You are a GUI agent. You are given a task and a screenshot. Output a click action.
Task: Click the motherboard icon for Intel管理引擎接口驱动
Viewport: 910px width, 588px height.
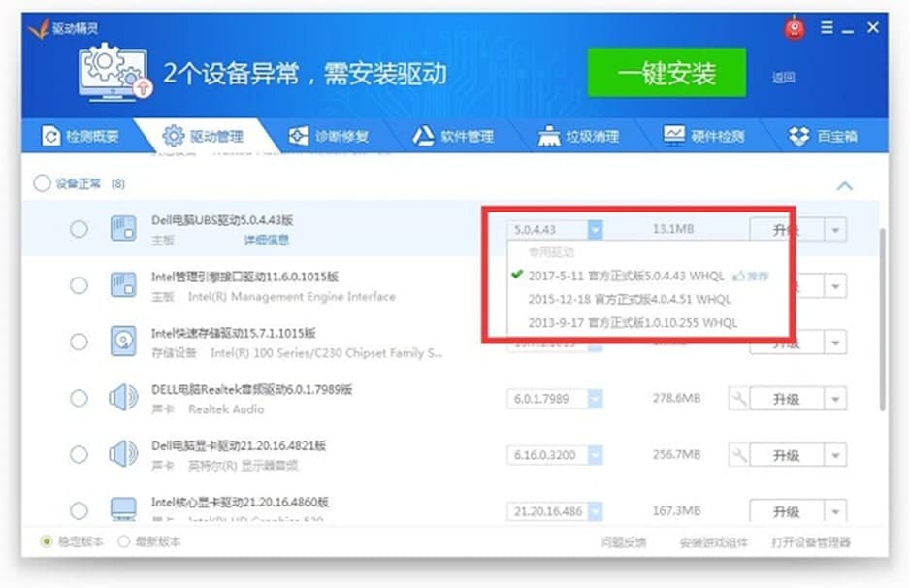click(123, 285)
